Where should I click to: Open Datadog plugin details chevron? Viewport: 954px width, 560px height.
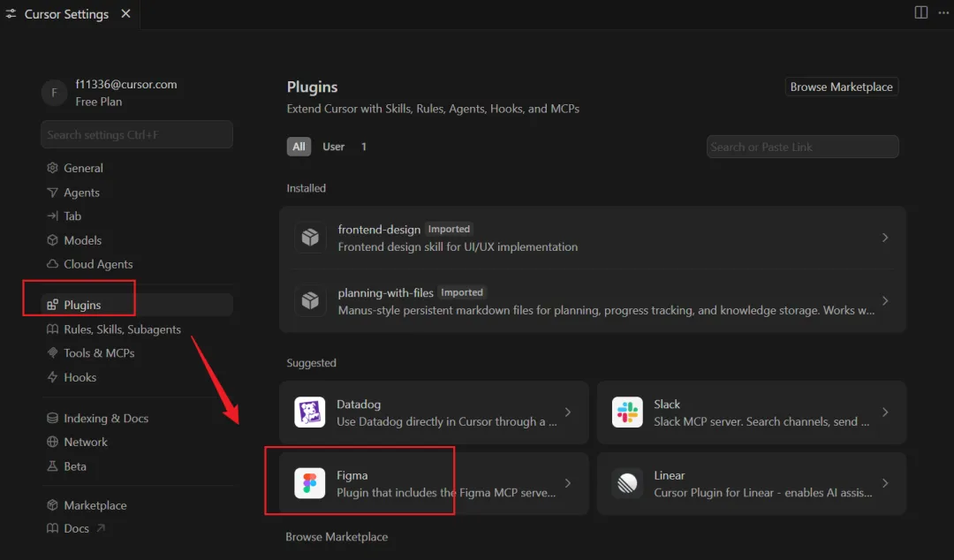point(568,412)
